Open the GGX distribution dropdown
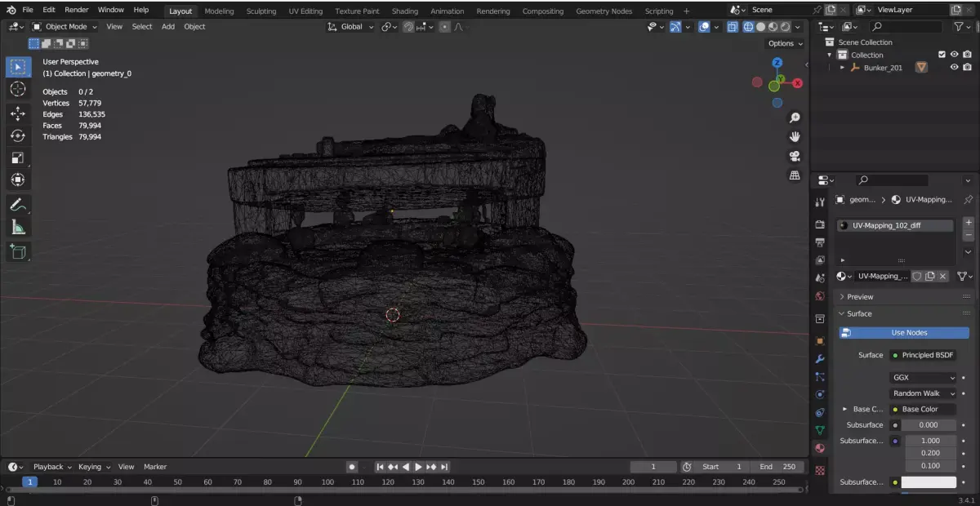The height and width of the screenshot is (506, 980). [923, 378]
